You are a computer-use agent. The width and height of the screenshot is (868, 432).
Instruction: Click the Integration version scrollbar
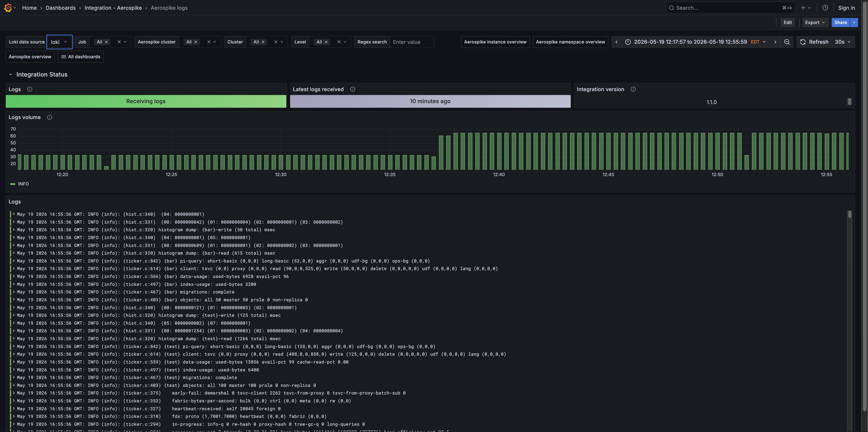click(849, 102)
